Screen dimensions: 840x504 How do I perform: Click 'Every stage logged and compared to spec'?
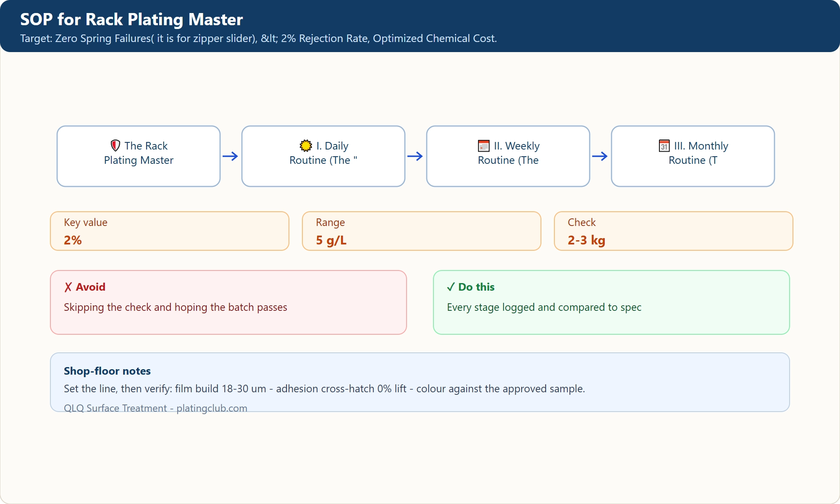pyautogui.click(x=544, y=307)
